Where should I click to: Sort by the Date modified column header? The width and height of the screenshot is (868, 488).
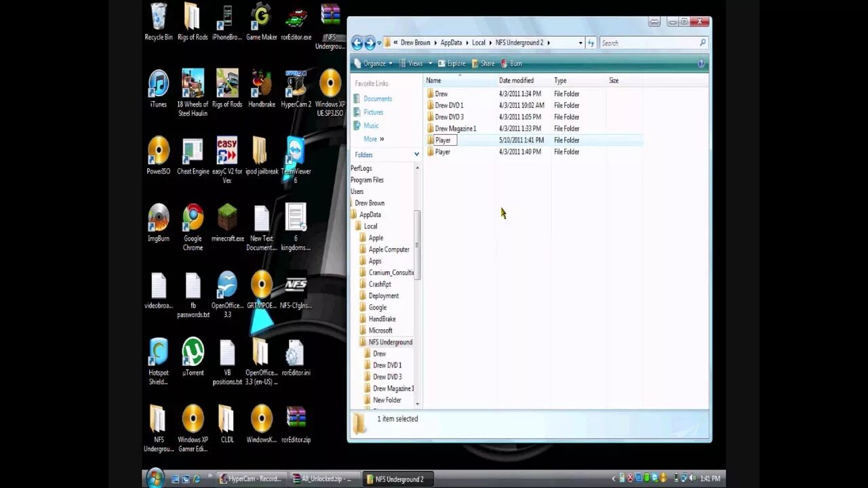(524, 80)
